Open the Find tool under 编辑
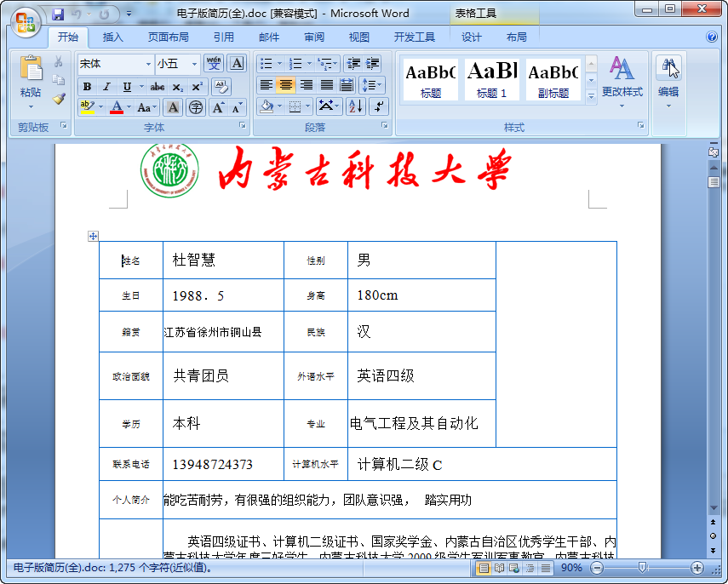728x584 pixels. [x=668, y=68]
